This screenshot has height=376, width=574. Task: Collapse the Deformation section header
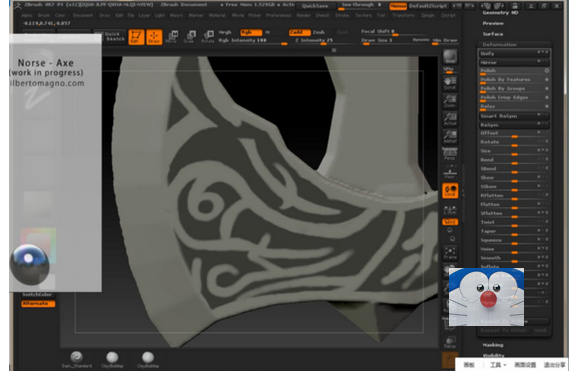[x=499, y=45]
